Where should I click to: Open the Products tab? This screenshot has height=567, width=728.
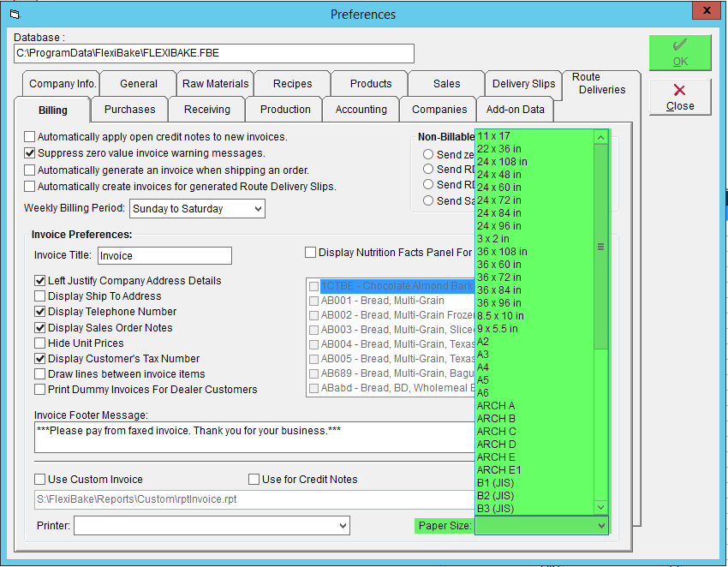point(371,84)
